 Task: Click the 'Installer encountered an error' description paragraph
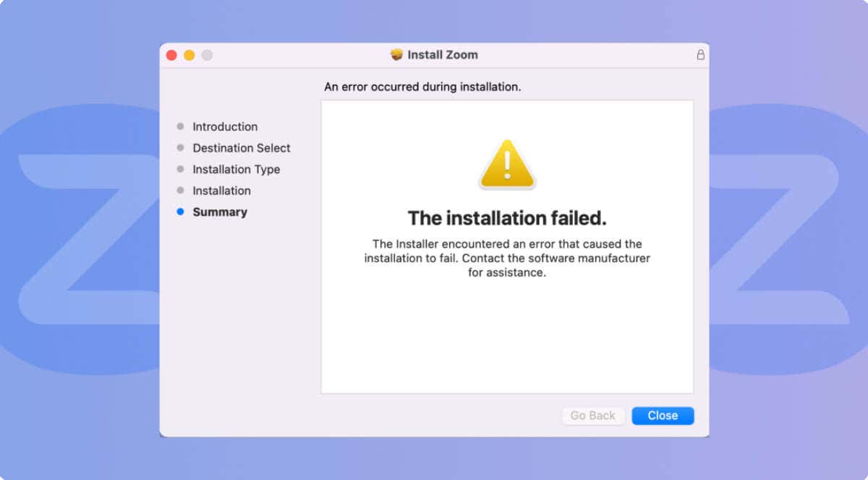[507, 258]
